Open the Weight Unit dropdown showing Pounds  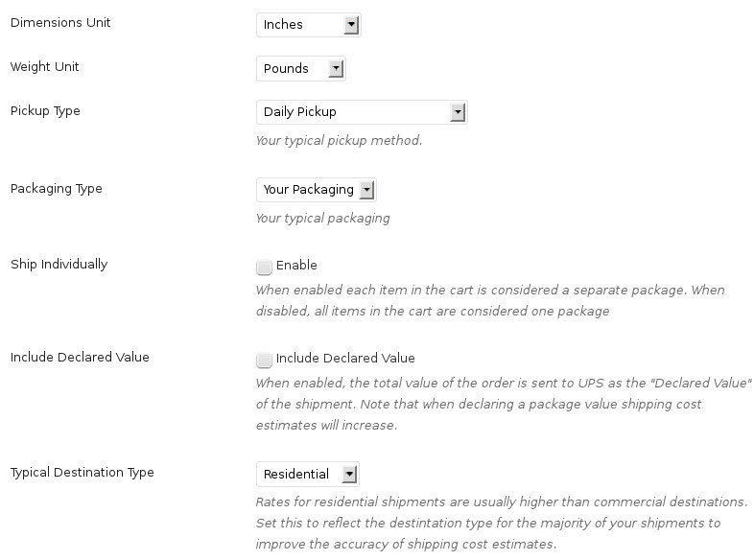click(x=300, y=69)
